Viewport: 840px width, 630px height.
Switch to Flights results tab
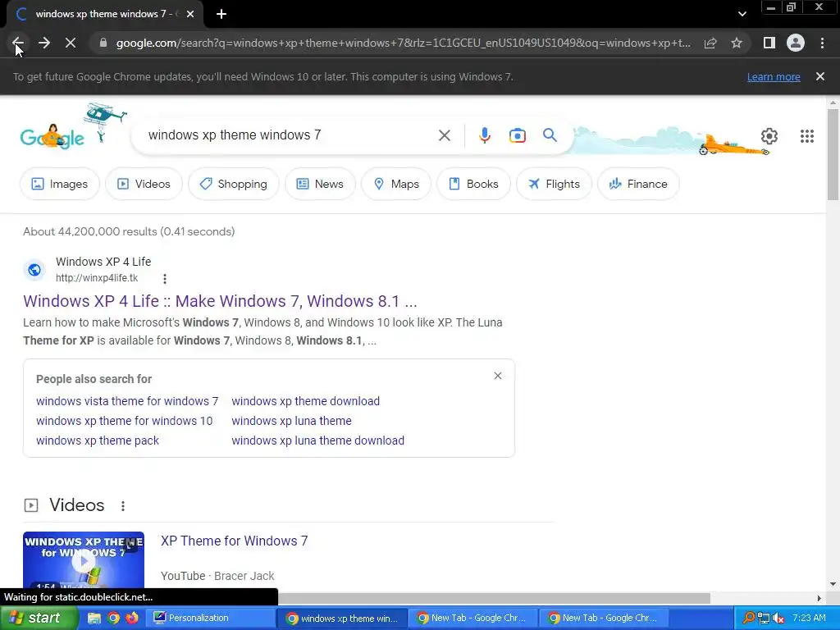coord(554,184)
